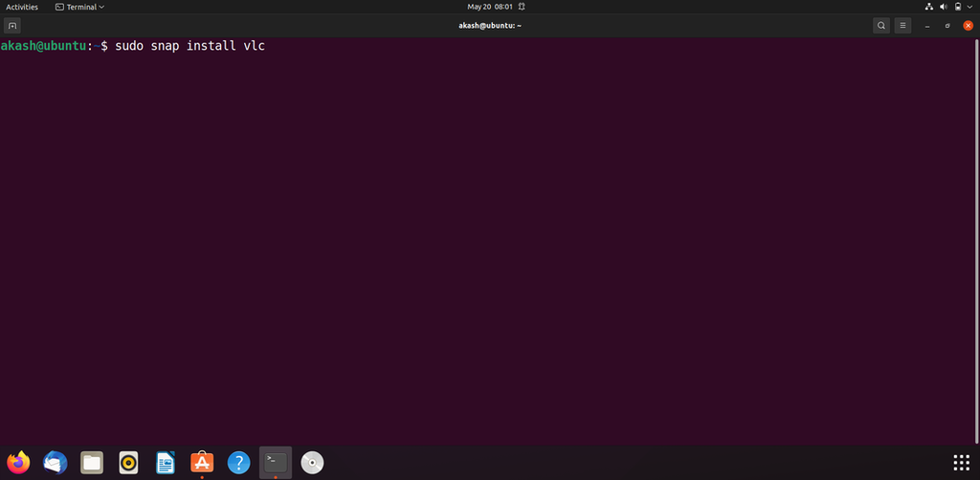Show the applications grid

961,463
